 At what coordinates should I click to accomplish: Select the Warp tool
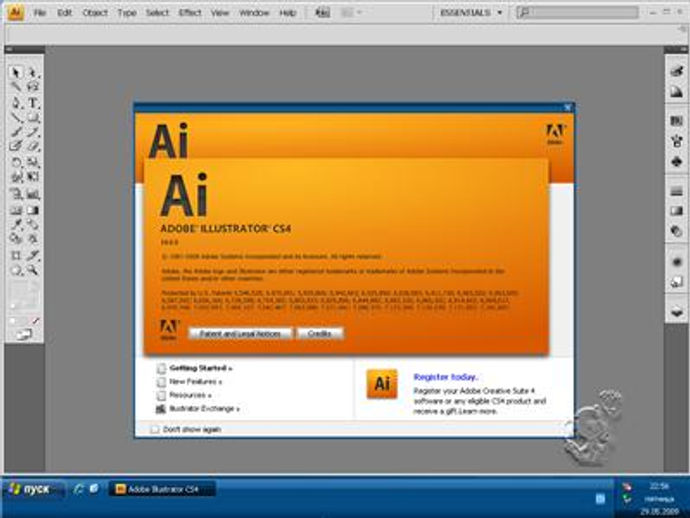tap(16, 177)
